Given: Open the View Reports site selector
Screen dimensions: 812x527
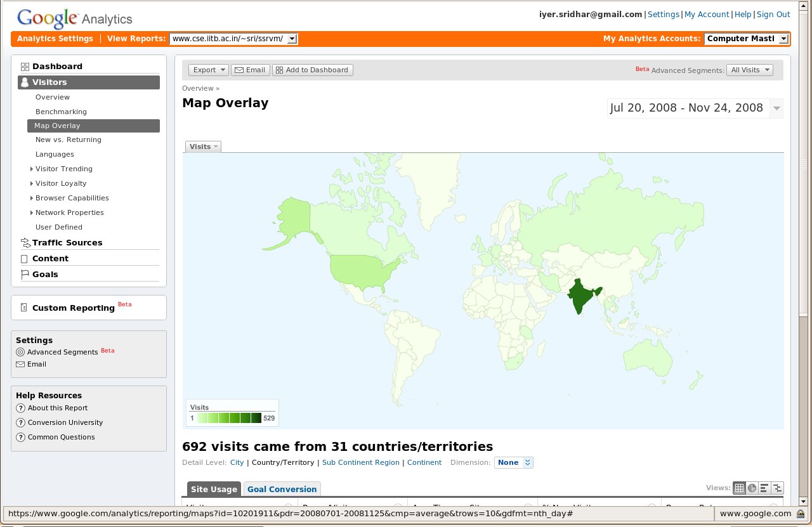Looking at the screenshot, I should (233, 39).
